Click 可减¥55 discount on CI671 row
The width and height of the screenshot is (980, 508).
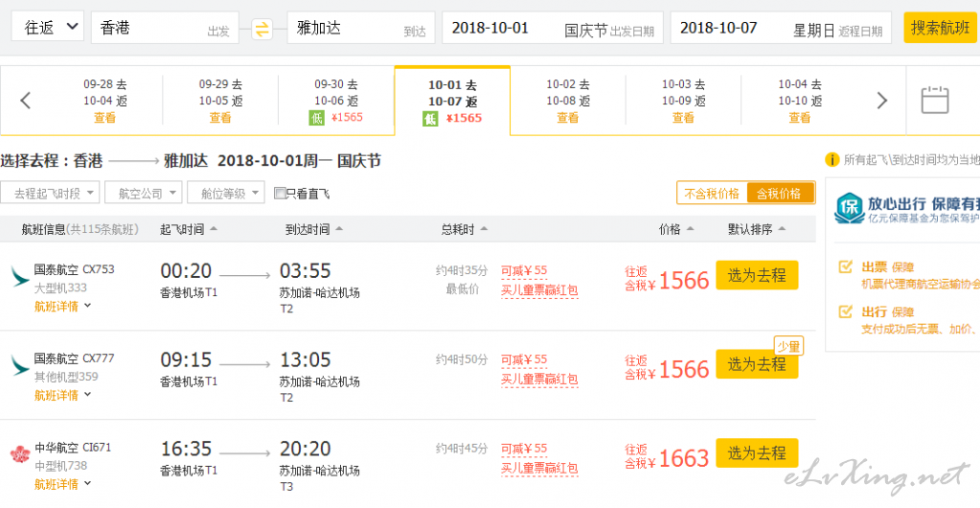pyautogui.click(x=524, y=449)
